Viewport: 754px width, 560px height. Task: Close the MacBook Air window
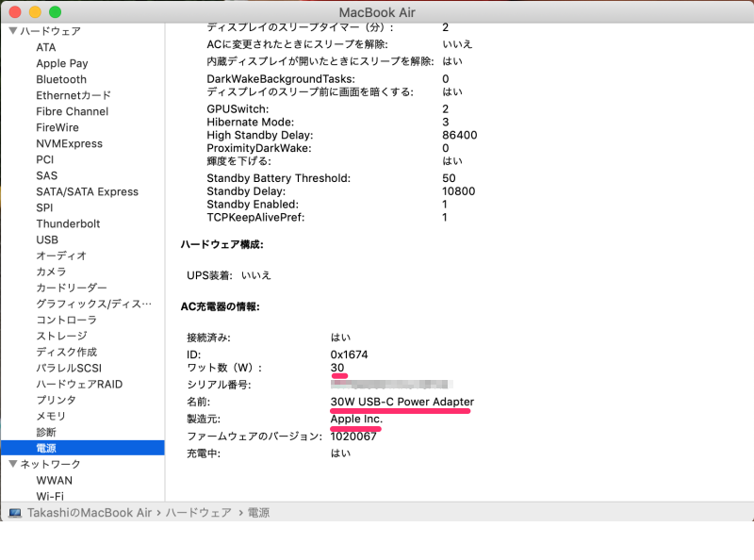tap(15, 12)
